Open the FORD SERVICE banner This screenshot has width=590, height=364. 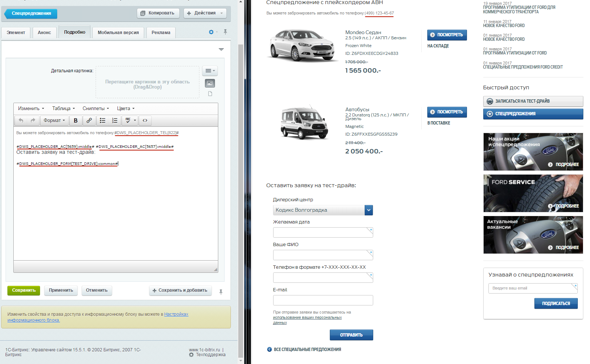click(x=533, y=193)
